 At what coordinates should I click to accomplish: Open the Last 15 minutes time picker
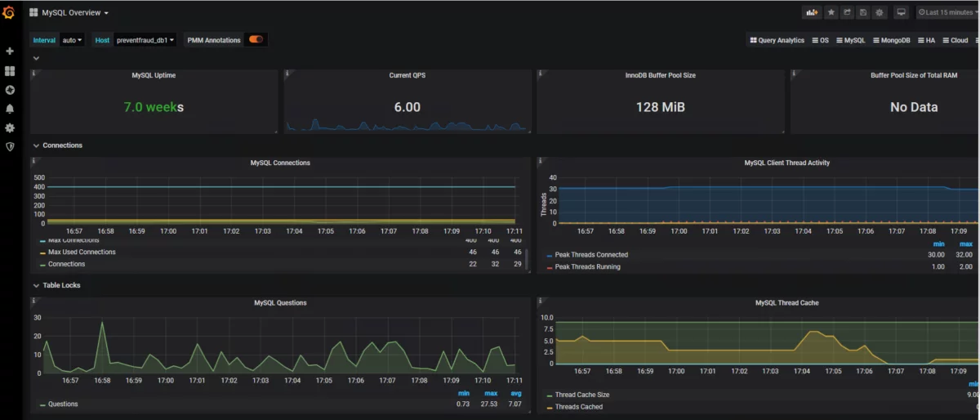point(947,12)
